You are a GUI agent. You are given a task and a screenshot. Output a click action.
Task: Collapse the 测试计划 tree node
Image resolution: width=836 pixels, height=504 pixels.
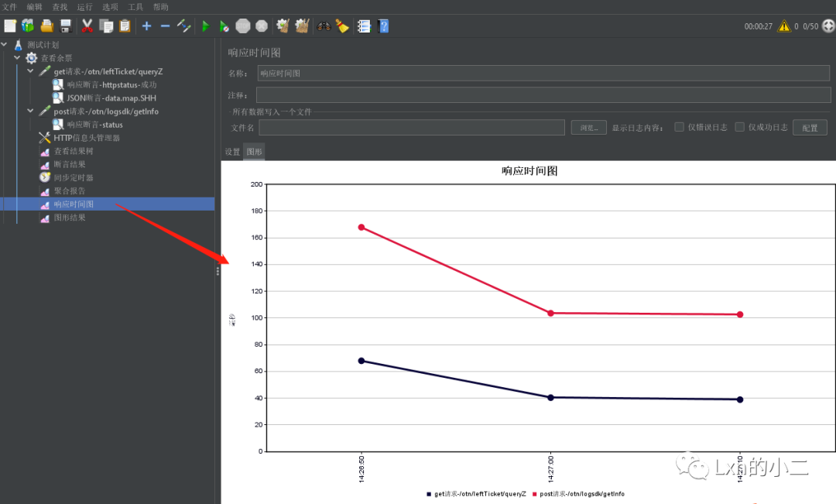coord(5,44)
